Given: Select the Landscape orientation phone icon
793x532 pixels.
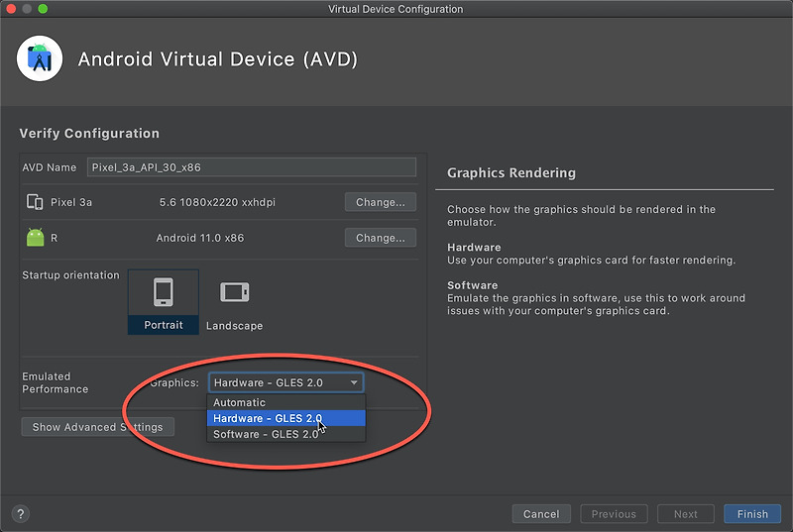Looking at the screenshot, I should (x=234, y=292).
